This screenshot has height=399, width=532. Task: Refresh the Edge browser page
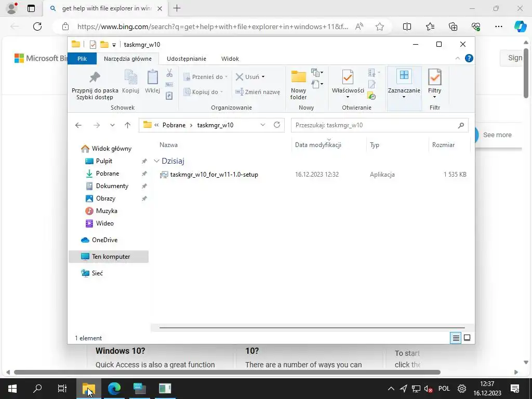pyautogui.click(x=37, y=26)
